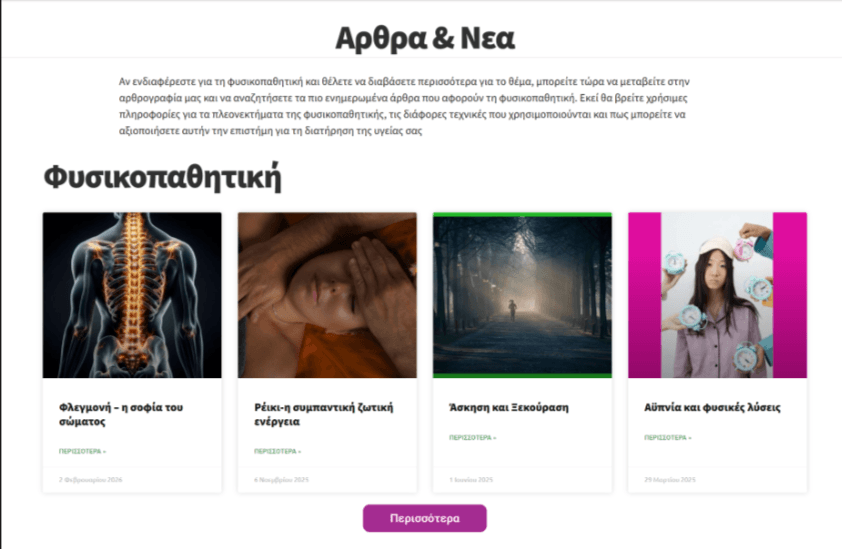Click the date 2 Φεβρουαρίου 2026
This screenshot has width=842, height=549.
[91, 480]
